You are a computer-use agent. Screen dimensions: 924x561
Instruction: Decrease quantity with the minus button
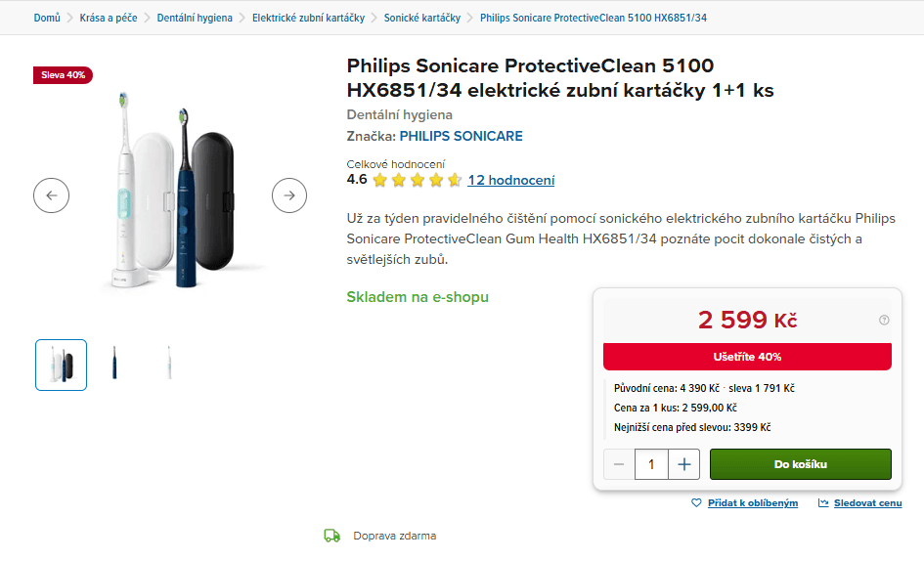point(619,464)
